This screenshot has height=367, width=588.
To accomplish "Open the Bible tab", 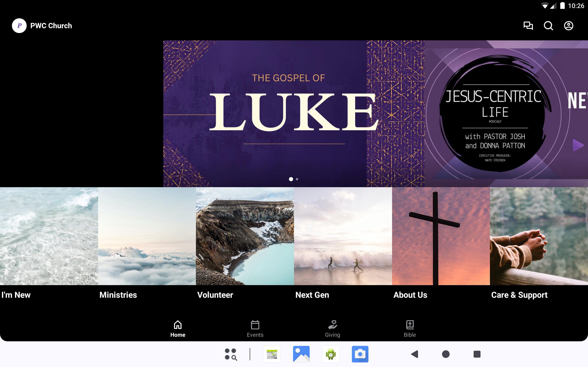I will 410,329.
